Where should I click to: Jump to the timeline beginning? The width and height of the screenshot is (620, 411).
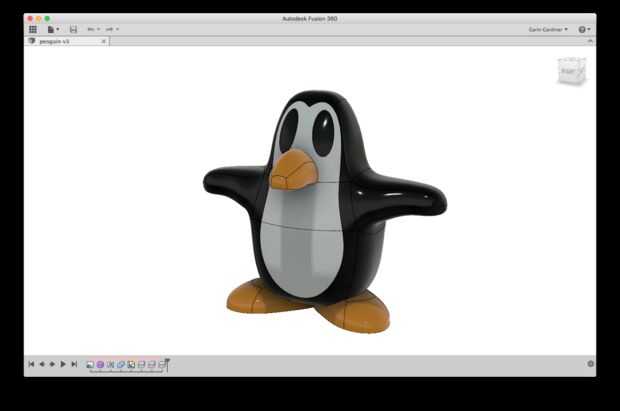tap(31, 364)
